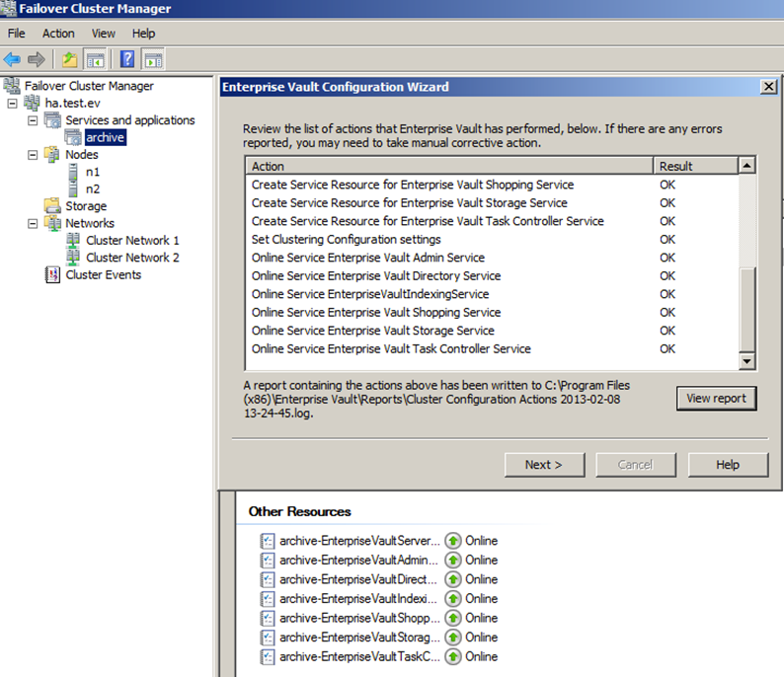Click the Action column header
The width and height of the screenshot is (784, 677).
click(x=449, y=166)
